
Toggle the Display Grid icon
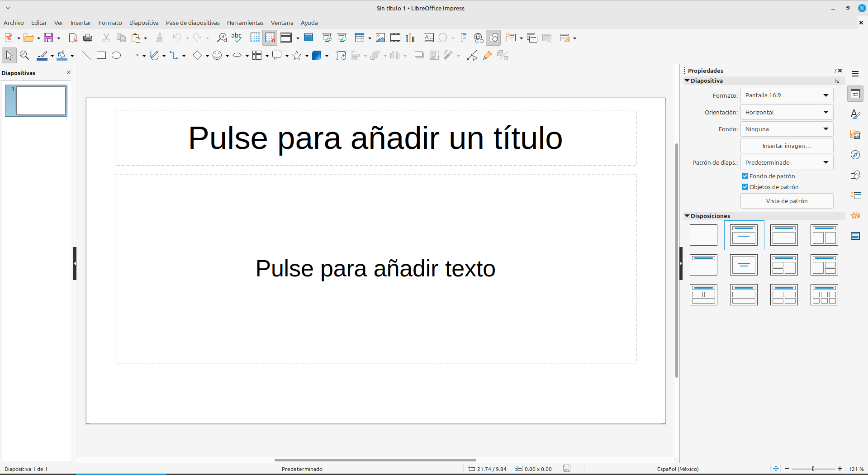(x=255, y=38)
